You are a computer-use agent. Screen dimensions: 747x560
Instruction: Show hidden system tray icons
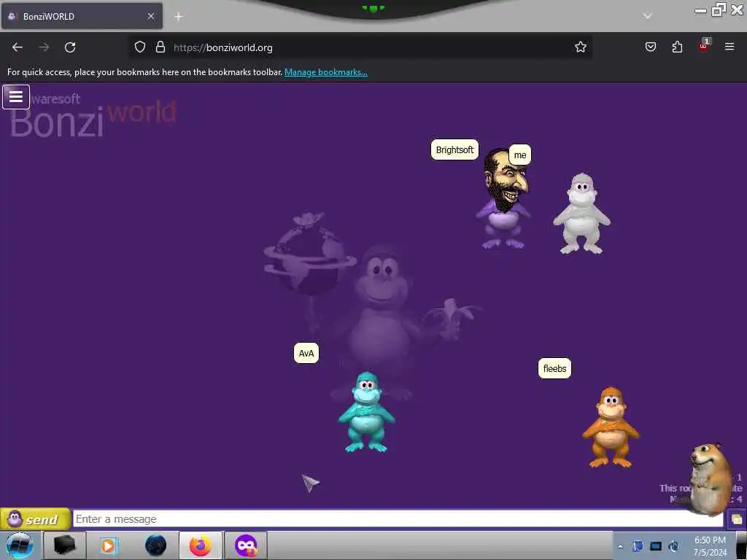(x=620, y=546)
